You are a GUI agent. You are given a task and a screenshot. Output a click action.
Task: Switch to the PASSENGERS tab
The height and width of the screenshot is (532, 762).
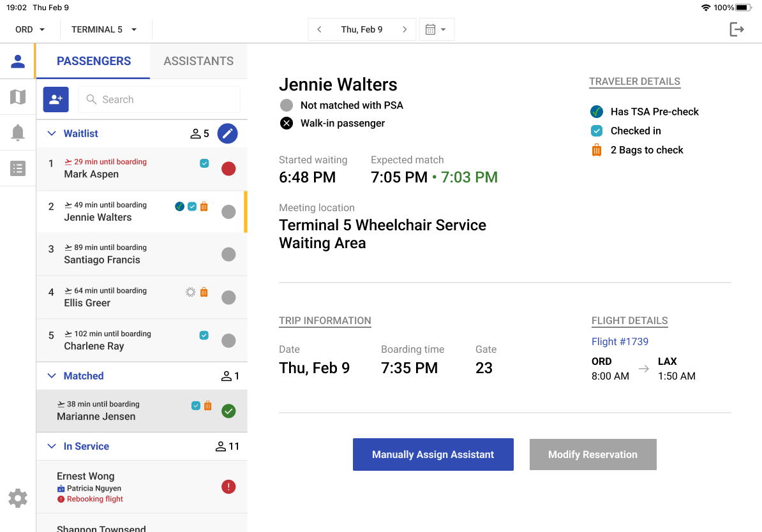tap(93, 61)
